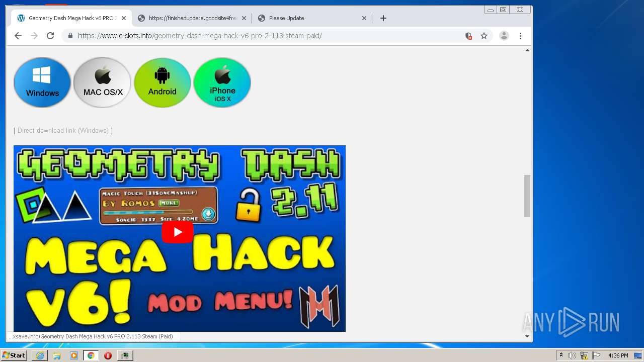Launch Internet Explorer from taskbar
Screen dimensions: 644x362
click(40, 355)
